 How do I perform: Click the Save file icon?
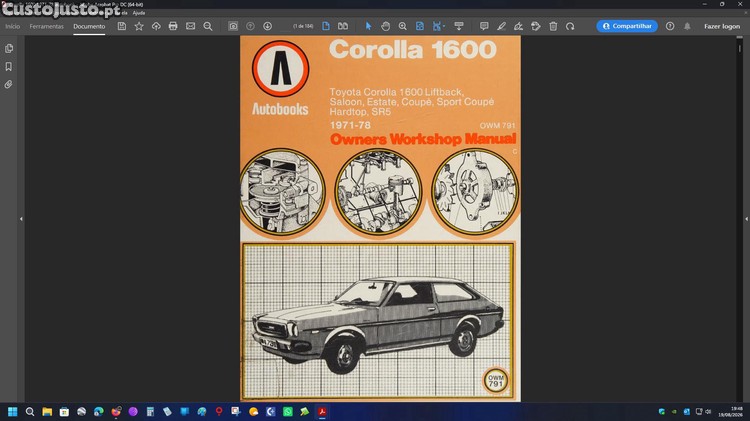(x=121, y=26)
